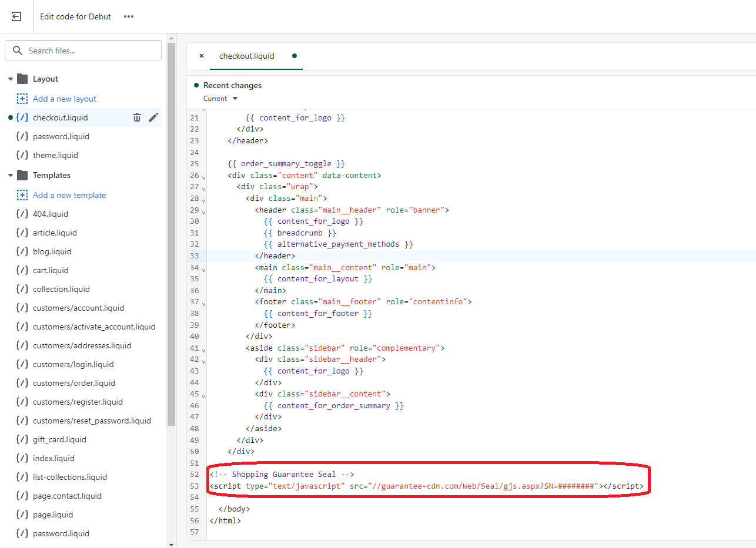Open the Current version dropdown

coord(221,99)
